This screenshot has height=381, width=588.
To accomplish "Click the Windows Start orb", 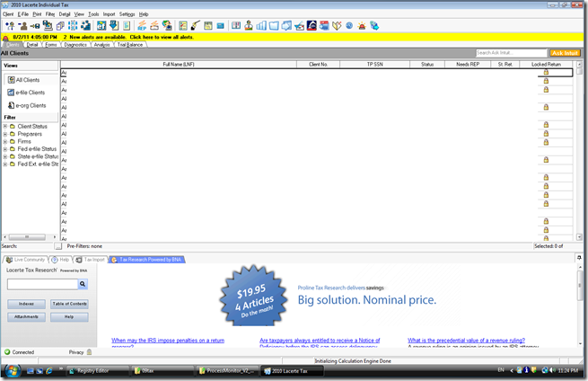I will pyautogui.click(x=13, y=371).
